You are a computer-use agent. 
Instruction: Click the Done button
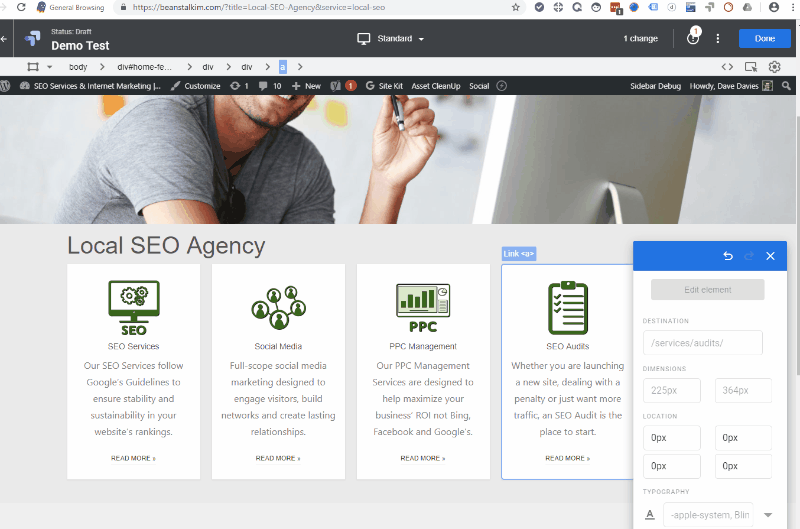[x=765, y=39]
